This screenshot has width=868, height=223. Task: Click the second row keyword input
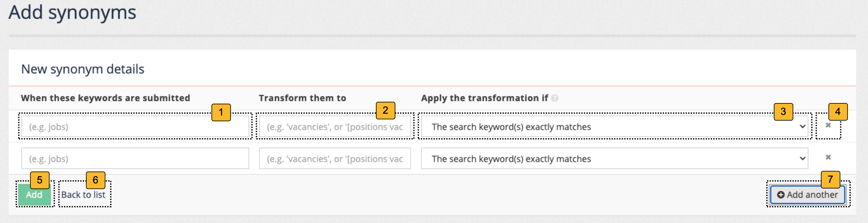[x=135, y=158]
